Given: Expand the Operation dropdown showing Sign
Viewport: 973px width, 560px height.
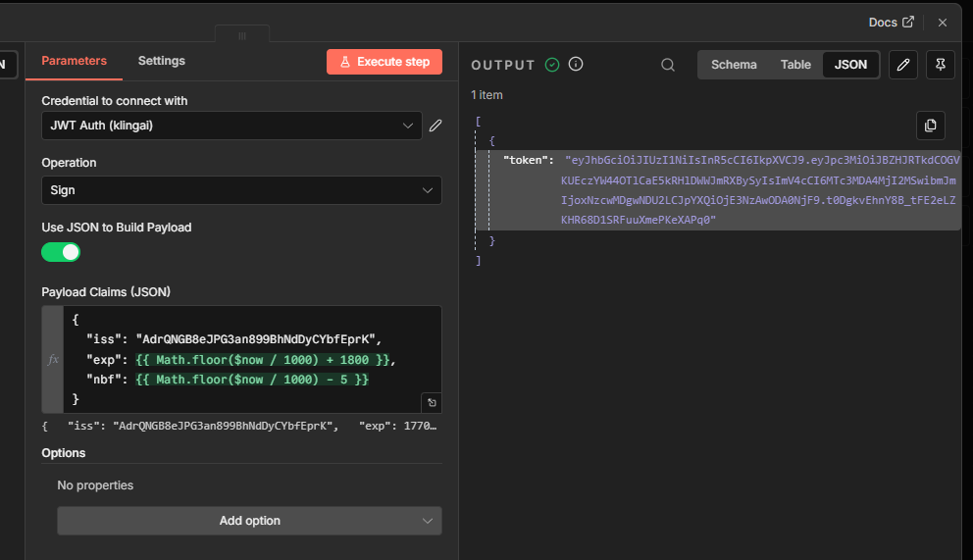Looking at the screenshot, I should click(241, 190).
